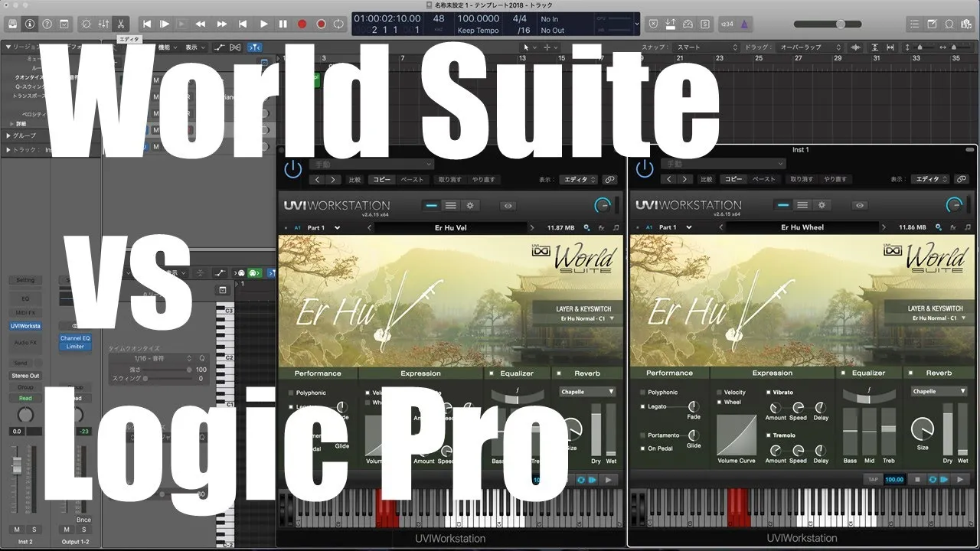Viewport: 980px width, 551px height.
Task: Toggle On Pedal checkbox in Er Hu Wheel window
Action: (x=642, y=448)
